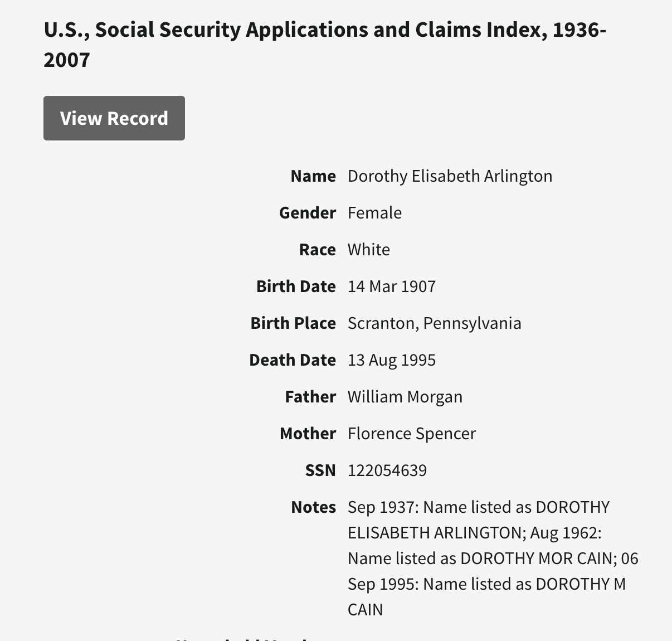
Task: Select the Race value White
Action: 368,250
